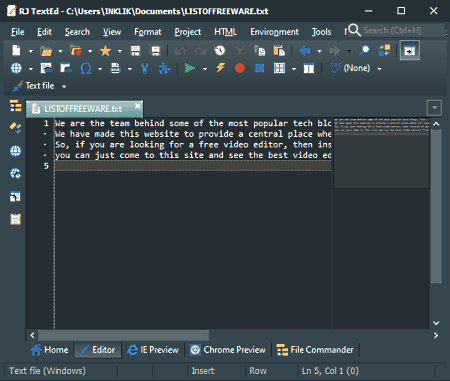Click the Insert mode status bar entry
This screenshot has height=381, width=450.
pyautogui.click(x=203, y=371)
